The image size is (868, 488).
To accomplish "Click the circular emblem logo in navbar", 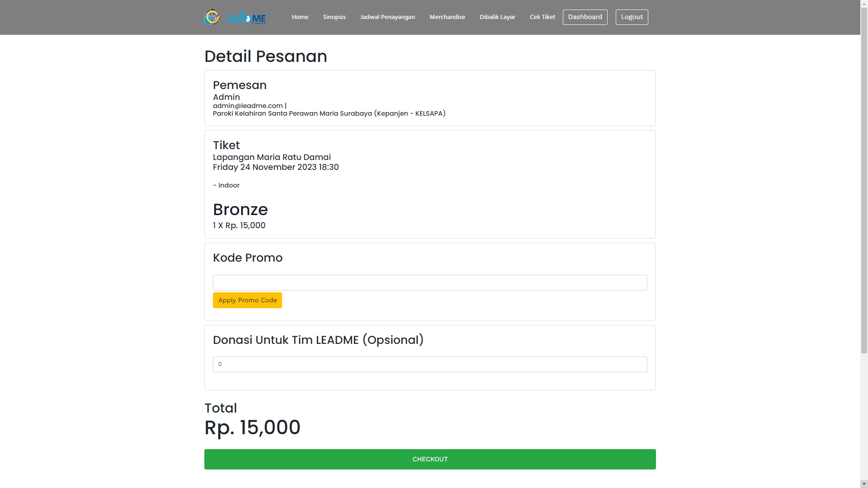I will point(212,17).
